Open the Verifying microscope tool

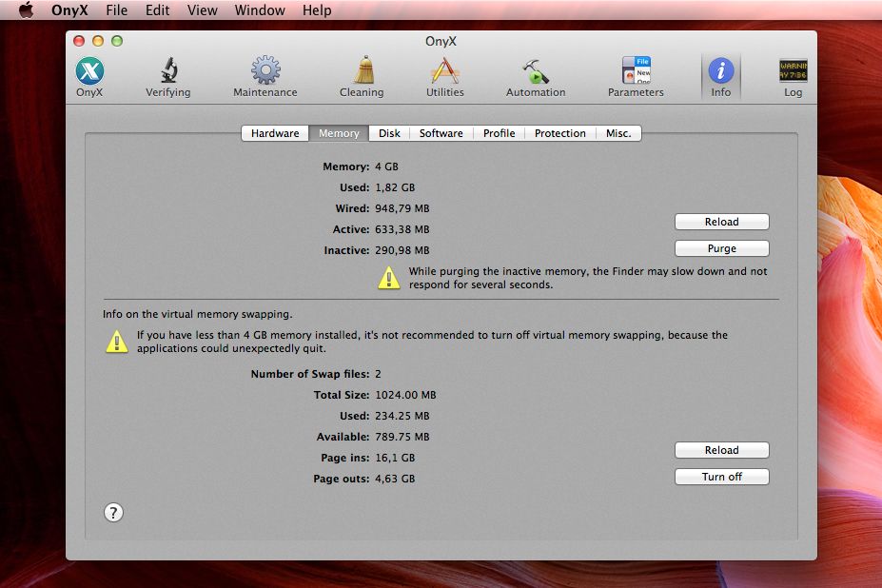click(x=168, y=77)
